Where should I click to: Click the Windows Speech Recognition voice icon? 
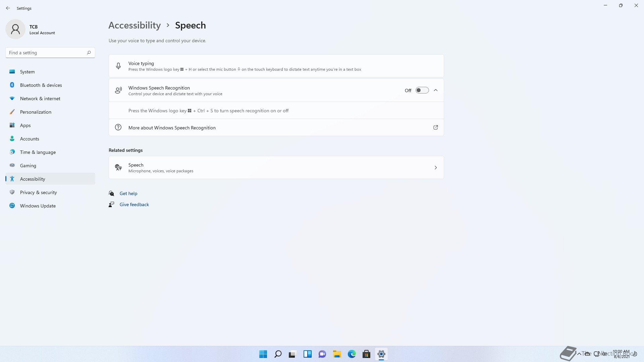pos(118,90)
